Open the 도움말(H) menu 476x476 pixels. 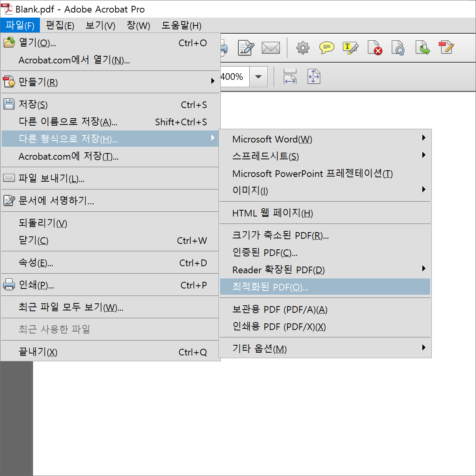tap(182, 25)
